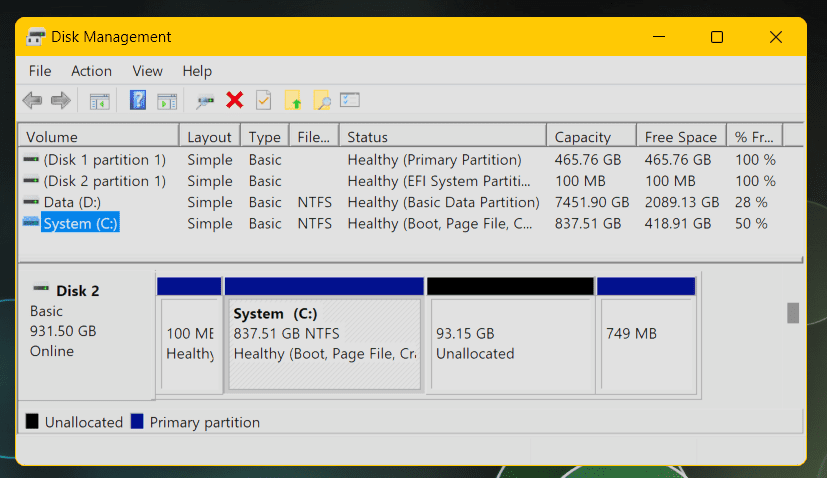
Task: Click the 28 % free cell
Action: pos(751,202)
